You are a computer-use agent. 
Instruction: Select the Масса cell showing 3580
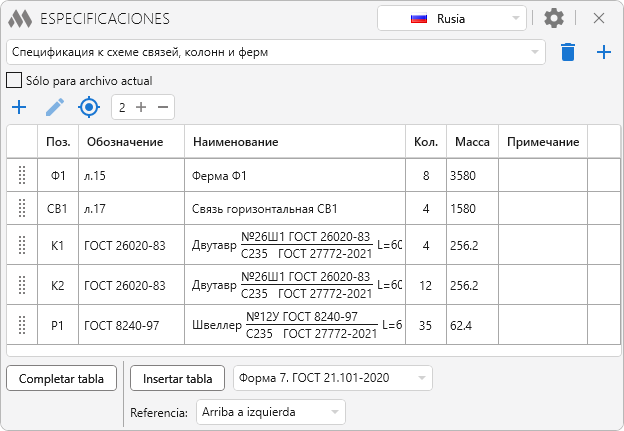[x=471, y=176]
